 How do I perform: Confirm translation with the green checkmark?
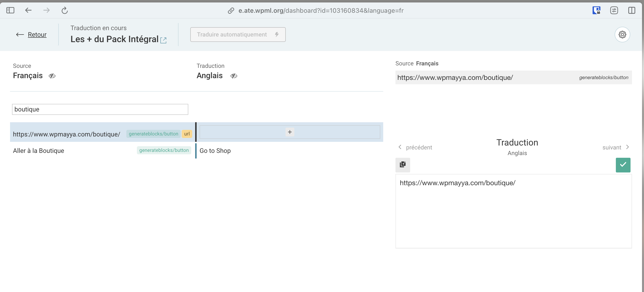(623, 165)
